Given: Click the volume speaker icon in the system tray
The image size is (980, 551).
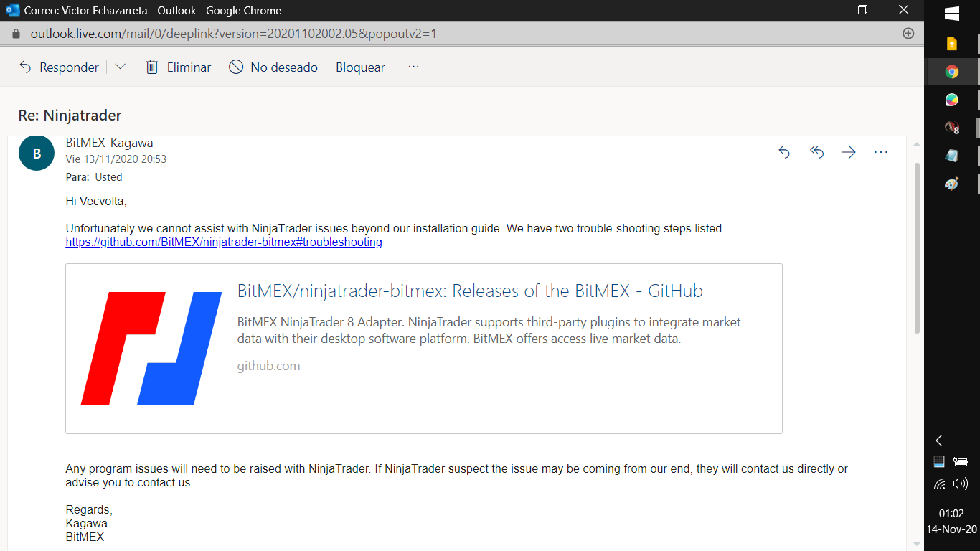Looking at the screenshot, I should pyautogui.click(x=961, y=484).
